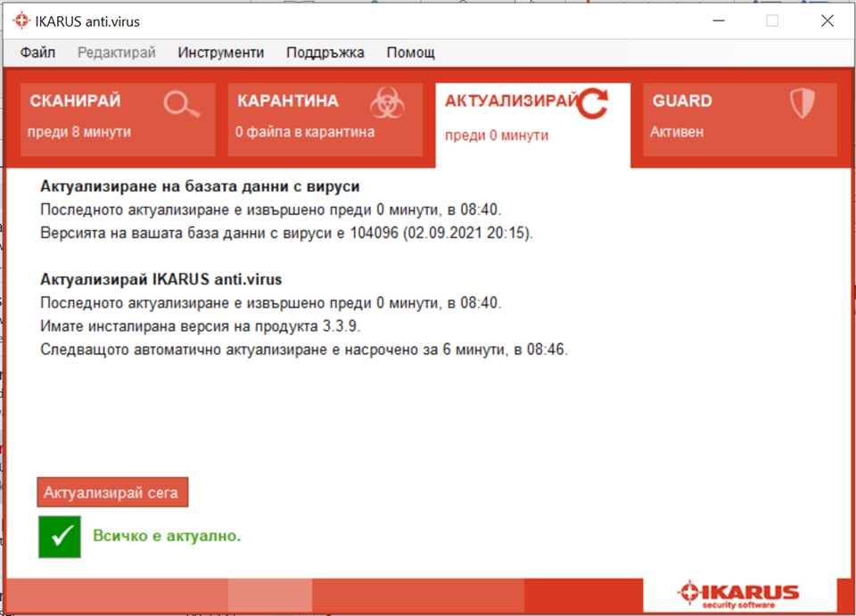Open the Помощ menu
Viewport: 856px width, 616px height.
coord(410,53)
